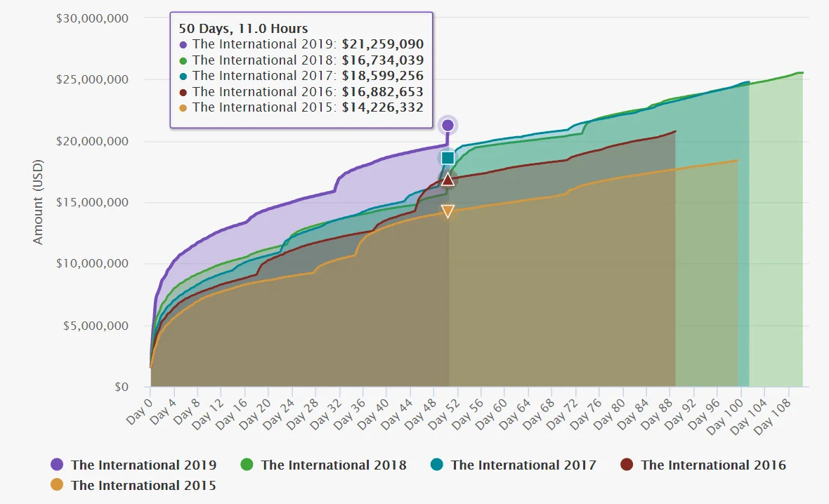Click the tooltip value $16,882,653
This screenshot has height=504, width=829.
pos(383,91)
